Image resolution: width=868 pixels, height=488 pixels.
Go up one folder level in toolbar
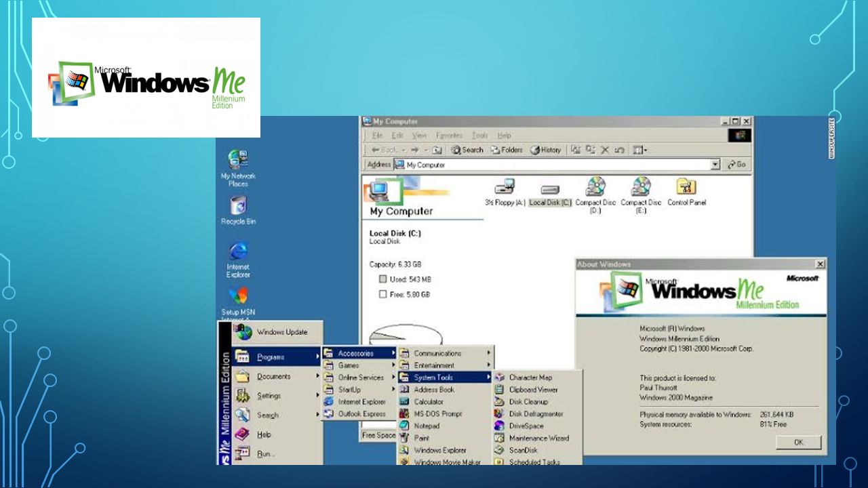(x=437, y=150)
